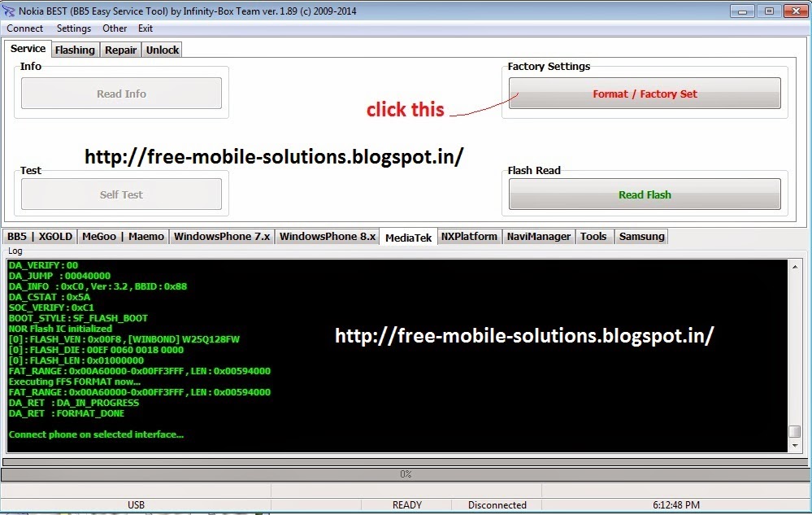Click log line containing '[WINBOND] W25Q128FW'
This screenshot has height=515, width=812.
pos(124,339)
